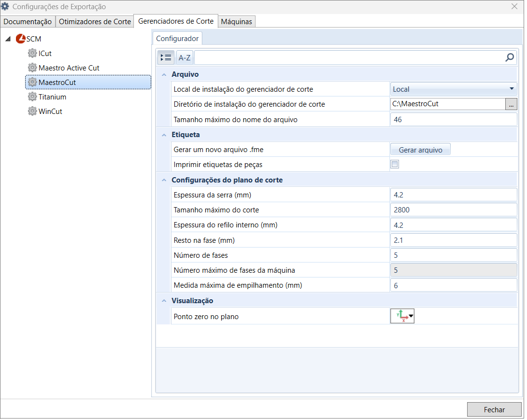This screenshot has height=420, width=527.
Task: Collapse the Etiqueta section
Action: pos(164,135)
